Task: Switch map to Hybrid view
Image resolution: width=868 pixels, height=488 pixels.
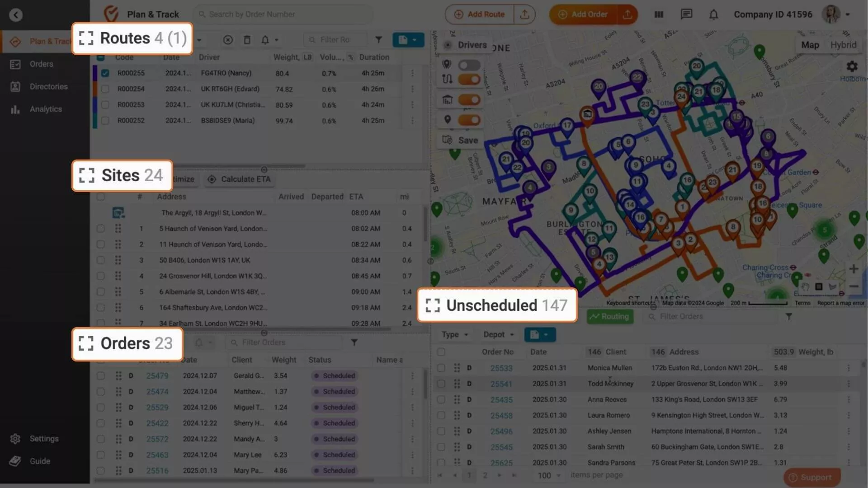Action: 843,45
